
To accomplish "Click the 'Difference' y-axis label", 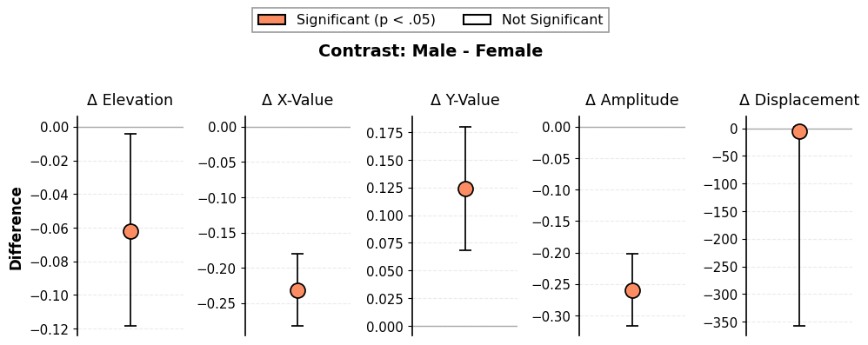I will coord(16,229).
